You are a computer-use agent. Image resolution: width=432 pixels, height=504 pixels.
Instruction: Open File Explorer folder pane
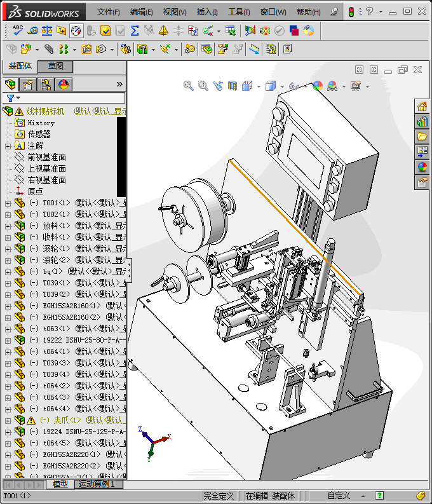click(422, 136)
